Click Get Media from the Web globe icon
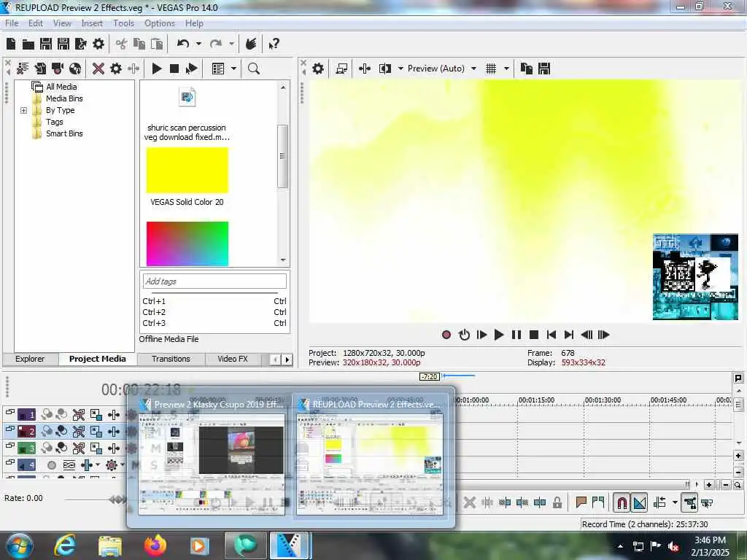Viewport: 747px width, 560px height. (x=75, y=69)
